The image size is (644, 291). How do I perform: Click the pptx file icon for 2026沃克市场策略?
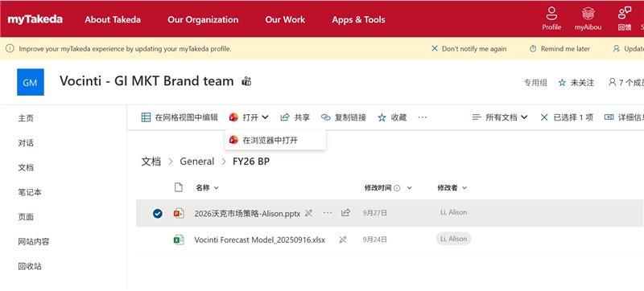pos(179,213)
